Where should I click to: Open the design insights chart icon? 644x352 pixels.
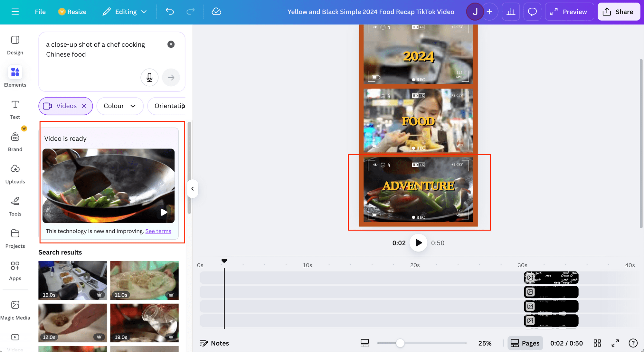pyautogui.click(x=511, y=12)
